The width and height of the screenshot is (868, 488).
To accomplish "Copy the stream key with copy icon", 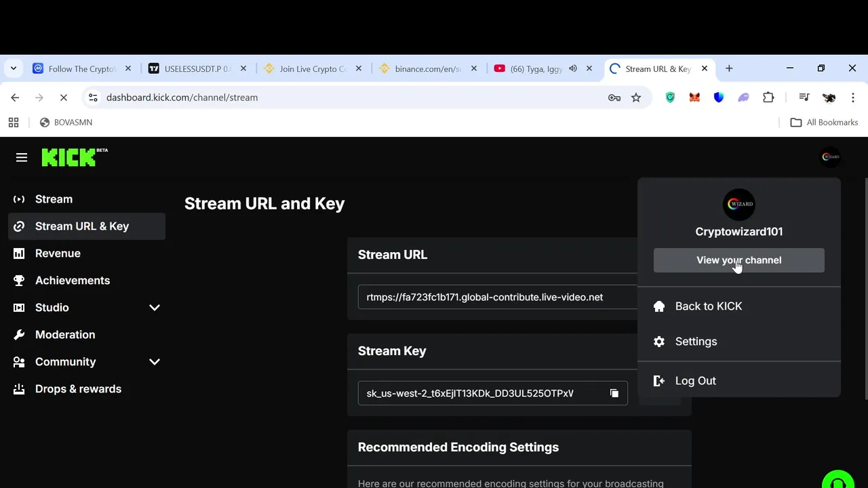I will [614, 393].
